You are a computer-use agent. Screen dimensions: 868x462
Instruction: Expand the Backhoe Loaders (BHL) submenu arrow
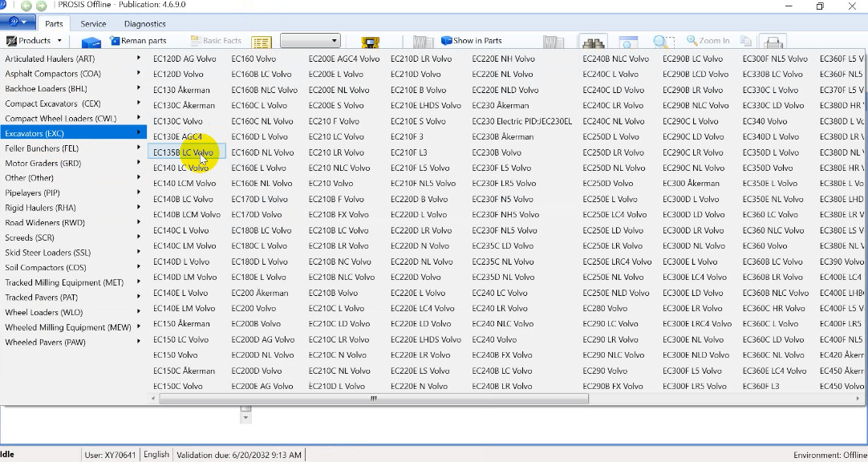[x=139, y=88]
